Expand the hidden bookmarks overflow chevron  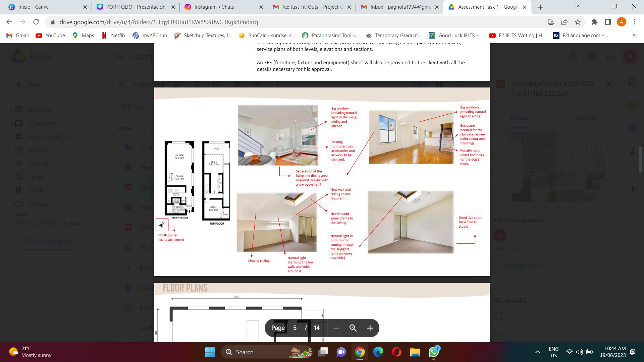(634, 36)
